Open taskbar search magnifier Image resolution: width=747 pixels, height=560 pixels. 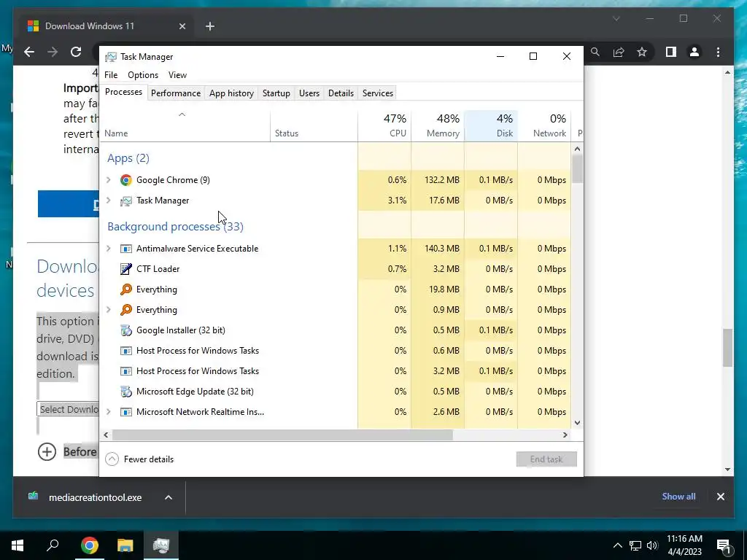point(53,545)
